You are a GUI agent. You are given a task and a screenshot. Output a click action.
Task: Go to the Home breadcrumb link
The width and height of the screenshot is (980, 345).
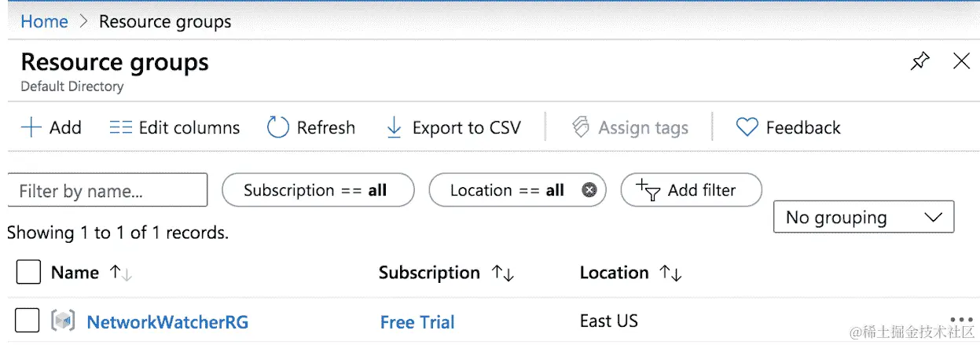[44, 21]
